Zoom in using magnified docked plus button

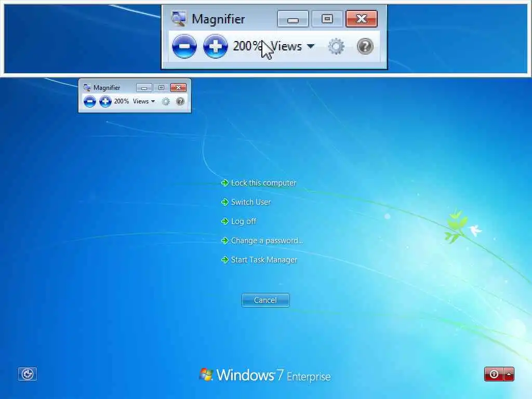216,46
